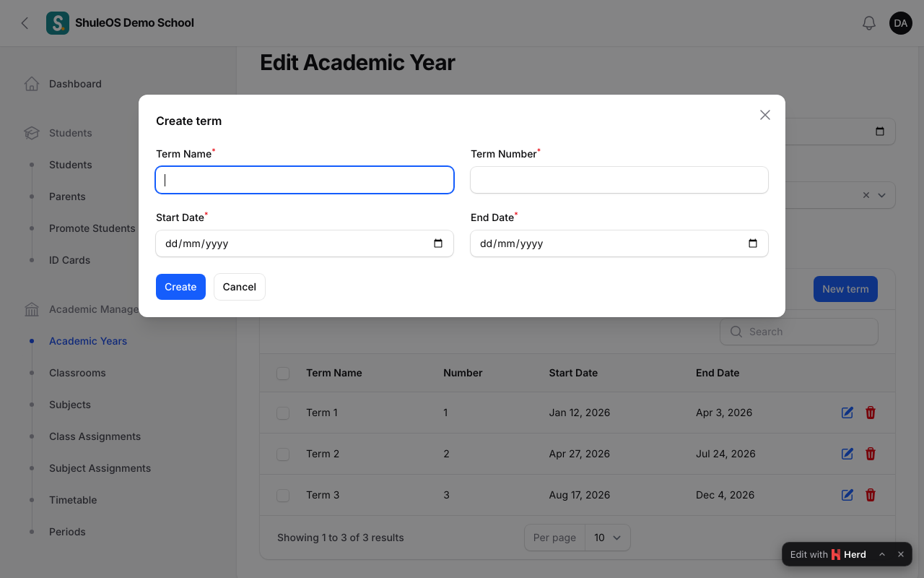Edit Term 3 with pencil icon
The image size is (924, 578).
[x=847, y=495]
